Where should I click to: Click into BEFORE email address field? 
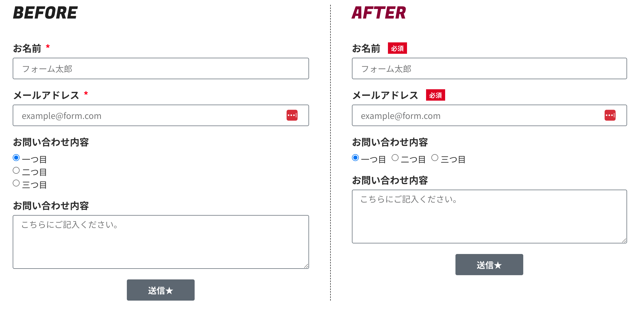[x=148, y=115]
